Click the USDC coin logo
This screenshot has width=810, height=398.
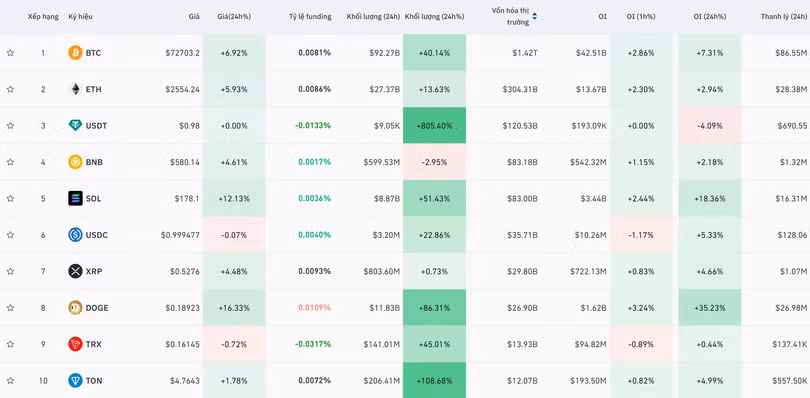(x=75, y=235)
